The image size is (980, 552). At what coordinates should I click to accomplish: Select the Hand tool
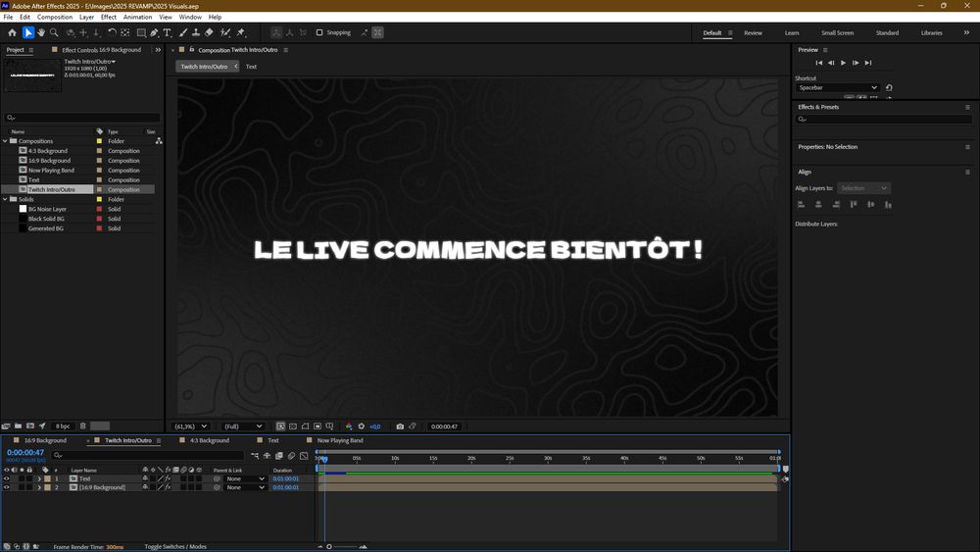coord(41,32)
